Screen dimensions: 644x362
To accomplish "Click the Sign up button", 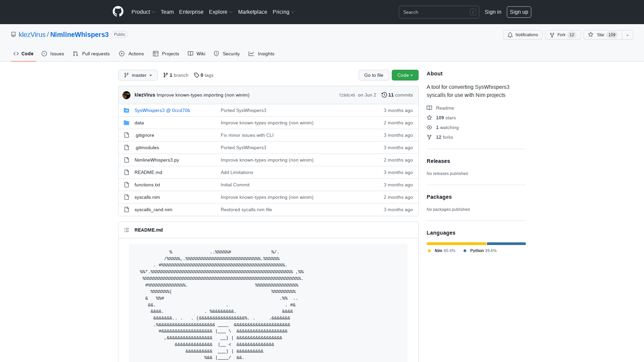I will (x=519, y=12).
